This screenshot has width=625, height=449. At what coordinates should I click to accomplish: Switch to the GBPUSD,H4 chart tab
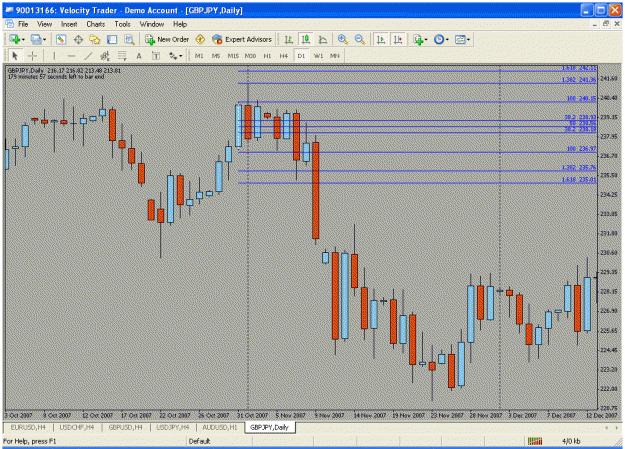(x=126, y=427)
